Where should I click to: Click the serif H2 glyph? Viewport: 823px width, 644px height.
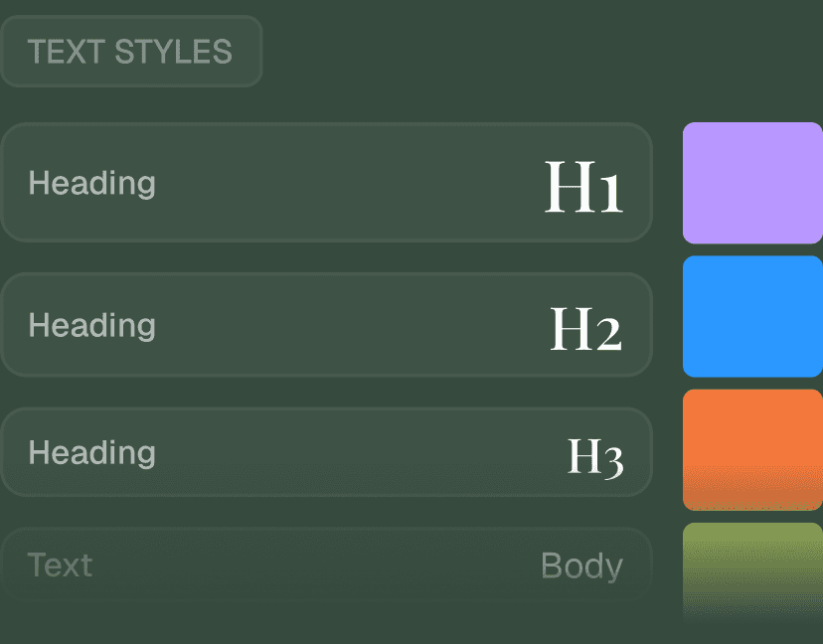(585, 328)
